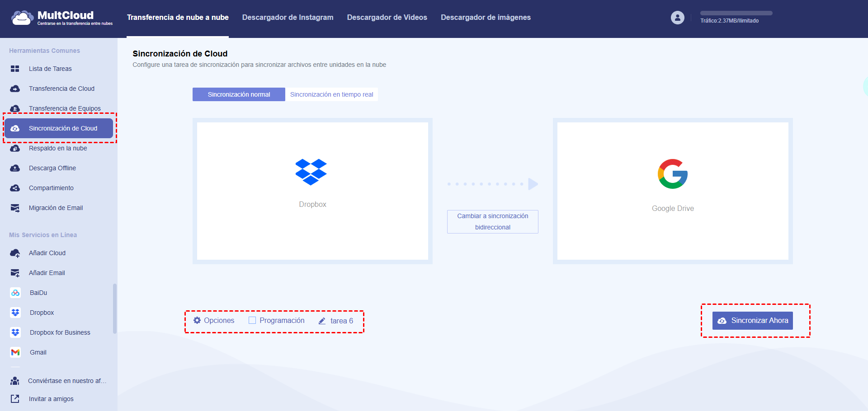
Task: Select the Sincronización normal tab
Action: (x=239, y=94)
